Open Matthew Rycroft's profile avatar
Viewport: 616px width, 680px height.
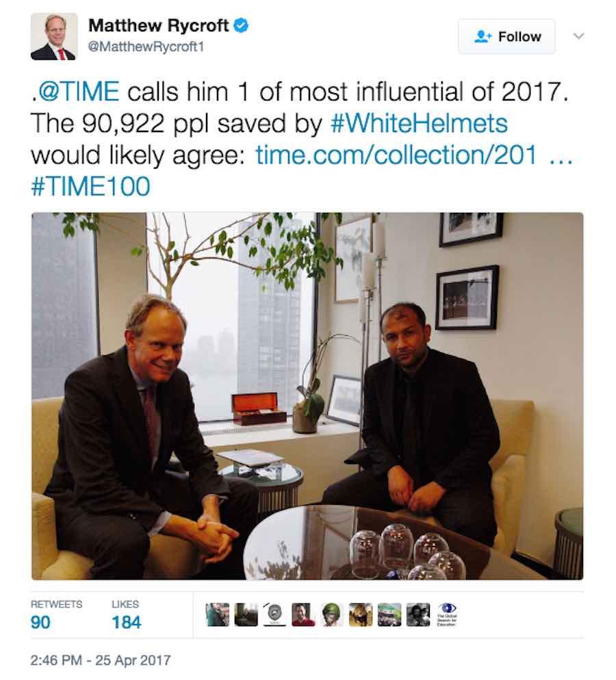(54, 37)
